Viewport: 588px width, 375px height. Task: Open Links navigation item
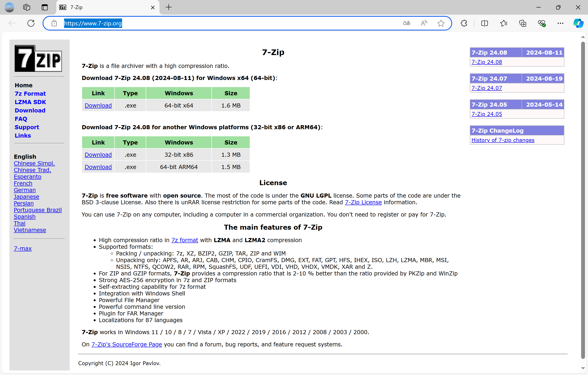[x=23, y=136]
